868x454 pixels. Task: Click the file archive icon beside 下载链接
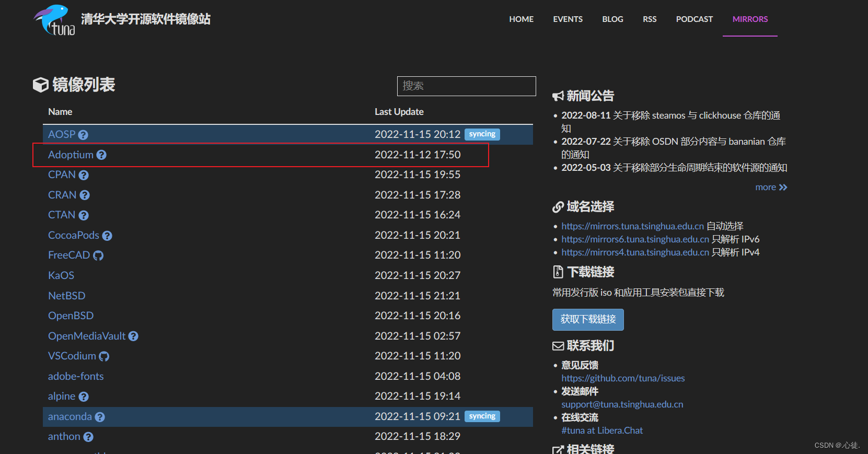pyautogui.click(x=558, y=272)
